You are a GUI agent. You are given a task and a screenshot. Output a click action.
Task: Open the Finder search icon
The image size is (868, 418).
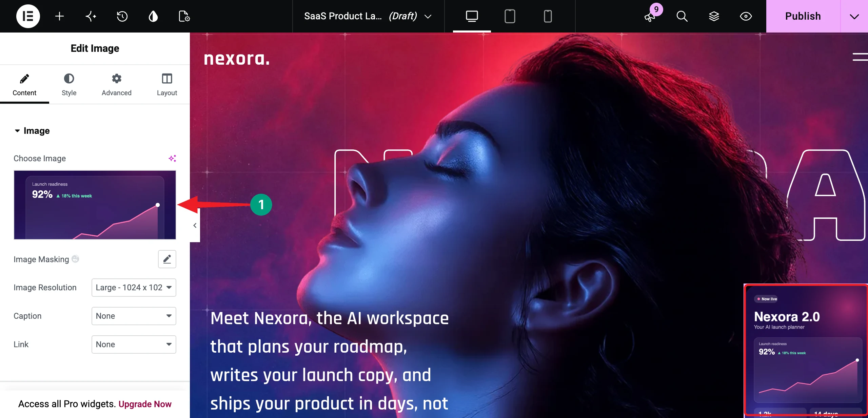pyautogui.click(x=682, y=16)
